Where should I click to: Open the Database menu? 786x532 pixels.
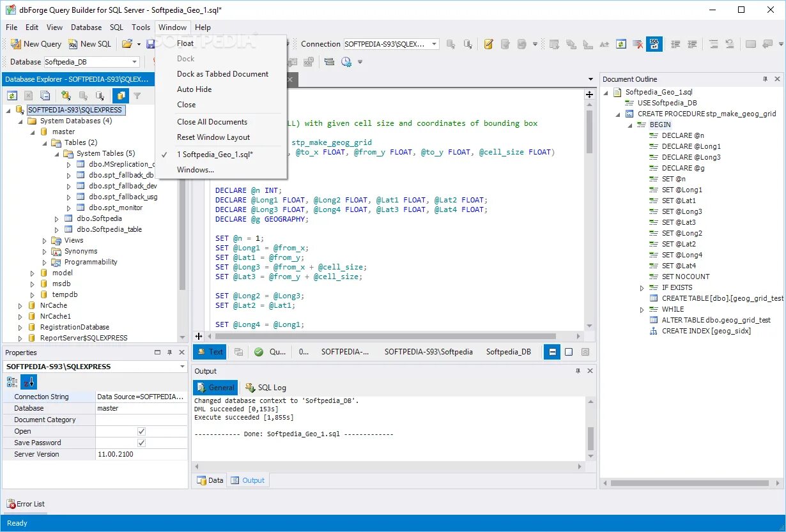tap(86, 27)
